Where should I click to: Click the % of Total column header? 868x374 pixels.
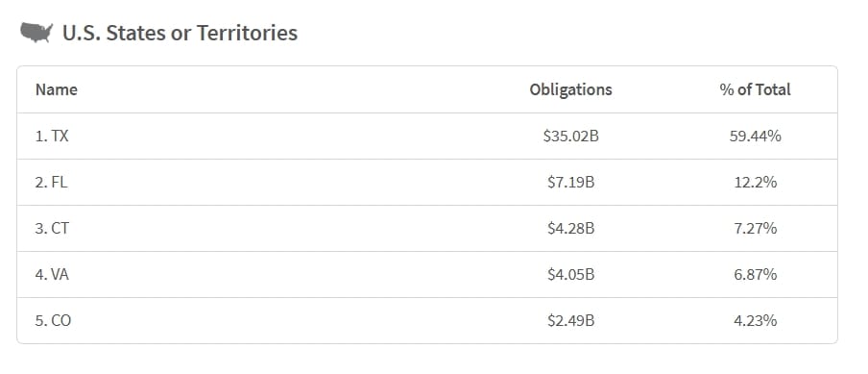tap(755, 89)
